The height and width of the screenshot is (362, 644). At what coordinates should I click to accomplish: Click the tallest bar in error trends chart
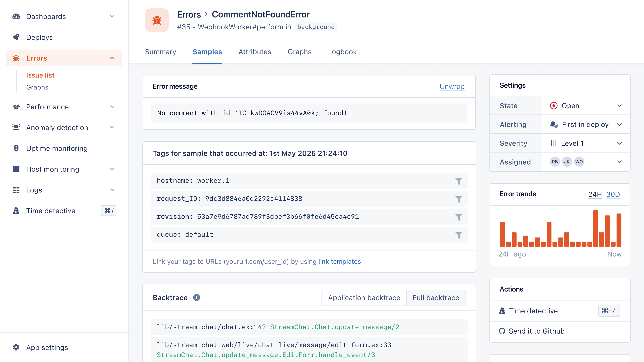point(595,228)
